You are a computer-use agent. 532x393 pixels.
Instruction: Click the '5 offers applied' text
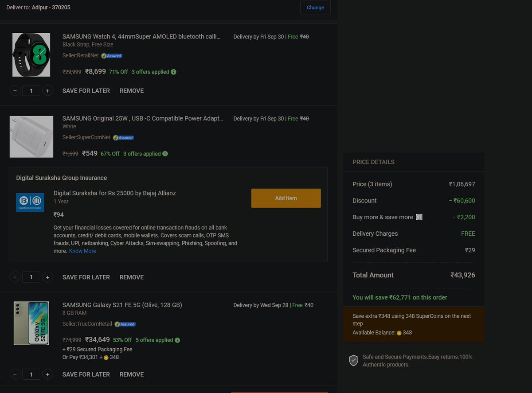(x=154, y=340)
